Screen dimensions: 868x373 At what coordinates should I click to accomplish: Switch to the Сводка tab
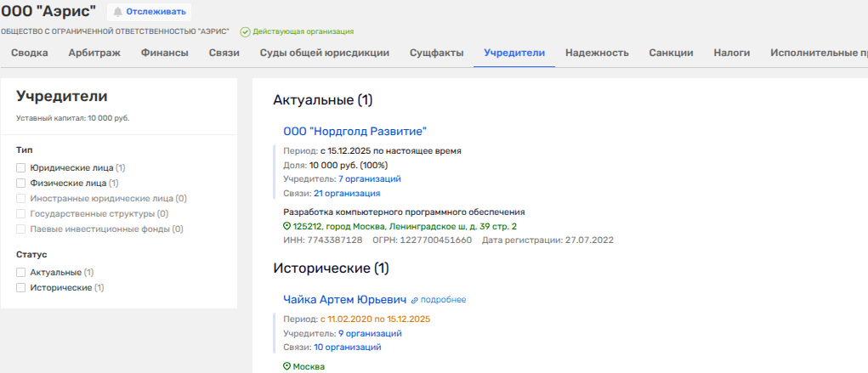[x=29, y=53]
